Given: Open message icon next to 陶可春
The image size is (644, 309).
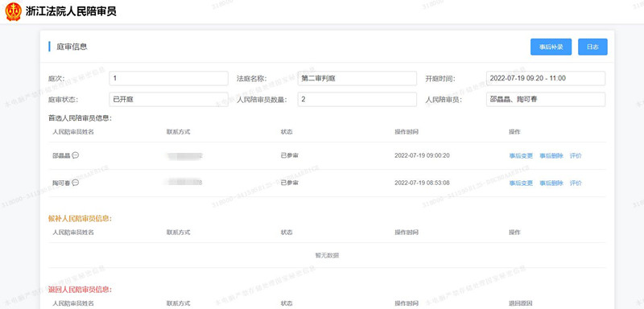Looking at the screenshot, I should [x=76, y=183].
